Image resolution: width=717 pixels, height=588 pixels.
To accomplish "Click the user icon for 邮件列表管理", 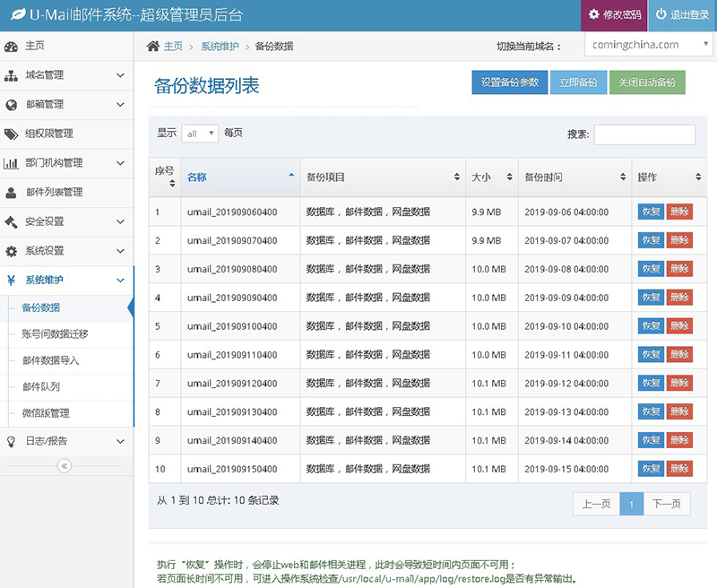I will tap(11, 193).
